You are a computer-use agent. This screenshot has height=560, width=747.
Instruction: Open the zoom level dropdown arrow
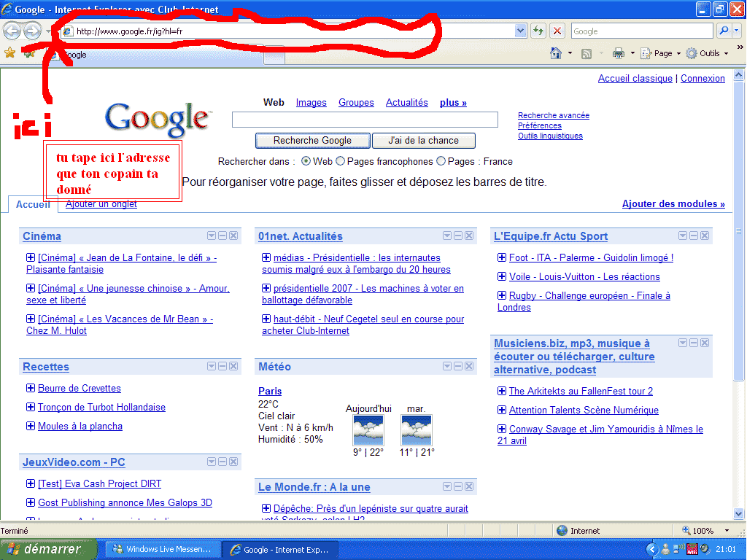727,531
